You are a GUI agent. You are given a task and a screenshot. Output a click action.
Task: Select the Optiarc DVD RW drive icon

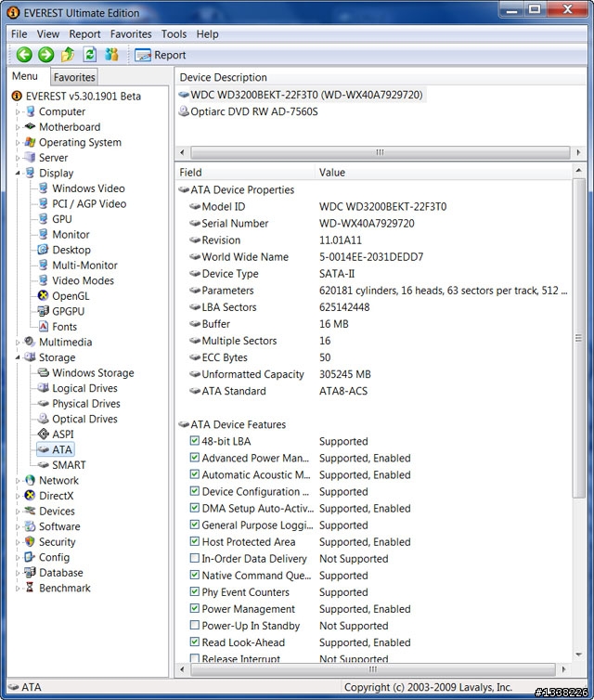tap(184, 111)
